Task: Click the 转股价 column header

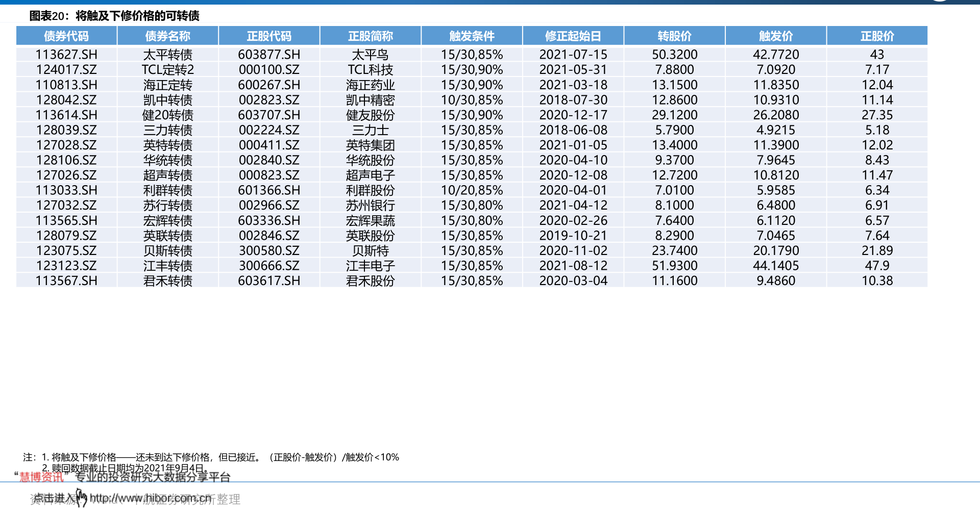Action: pos(675,36)
